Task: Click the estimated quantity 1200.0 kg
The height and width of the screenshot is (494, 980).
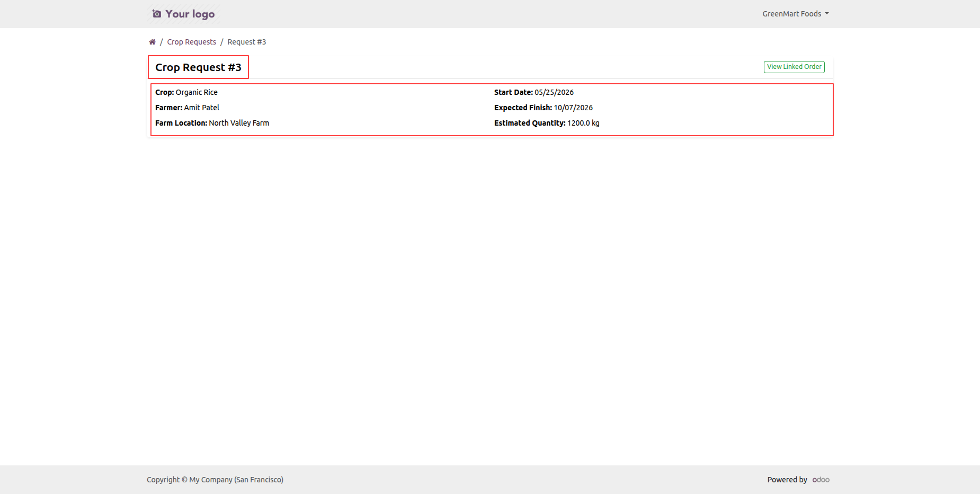Action: [583, 123]
